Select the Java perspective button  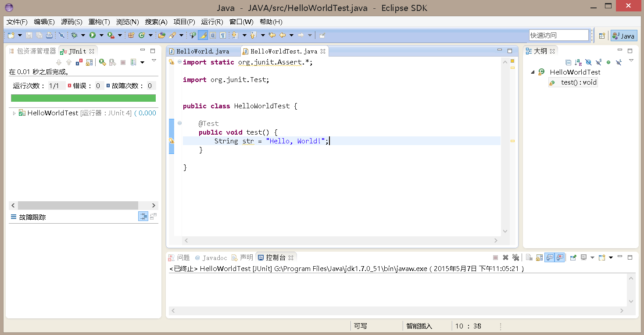[624, 36]
